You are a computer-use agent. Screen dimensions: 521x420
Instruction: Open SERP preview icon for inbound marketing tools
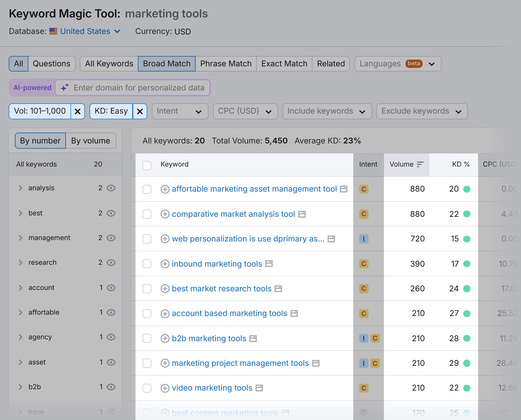coord(269,264)
